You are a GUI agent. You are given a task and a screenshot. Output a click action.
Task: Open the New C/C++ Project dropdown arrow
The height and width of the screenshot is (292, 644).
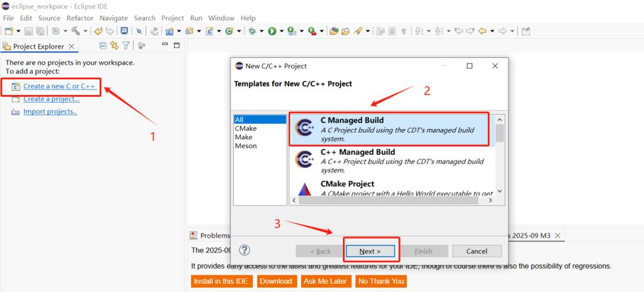178,31
